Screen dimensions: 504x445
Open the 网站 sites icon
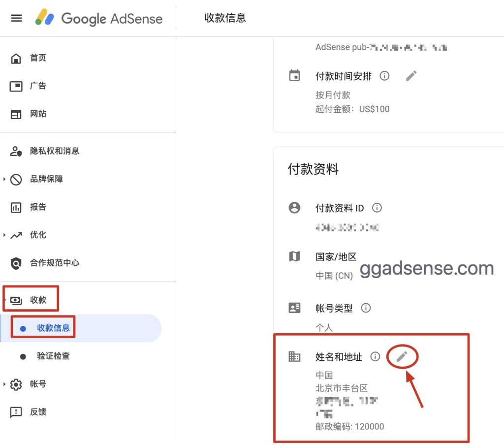point(16,114)
